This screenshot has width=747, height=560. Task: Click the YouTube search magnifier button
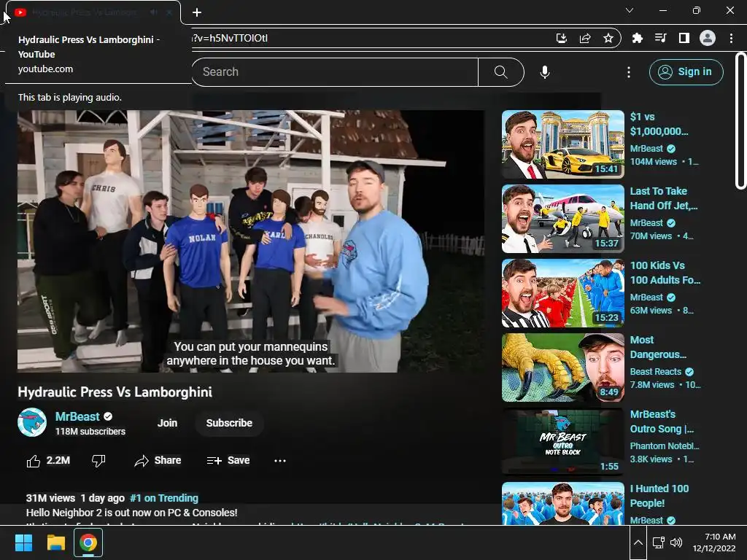click(500, 72)
